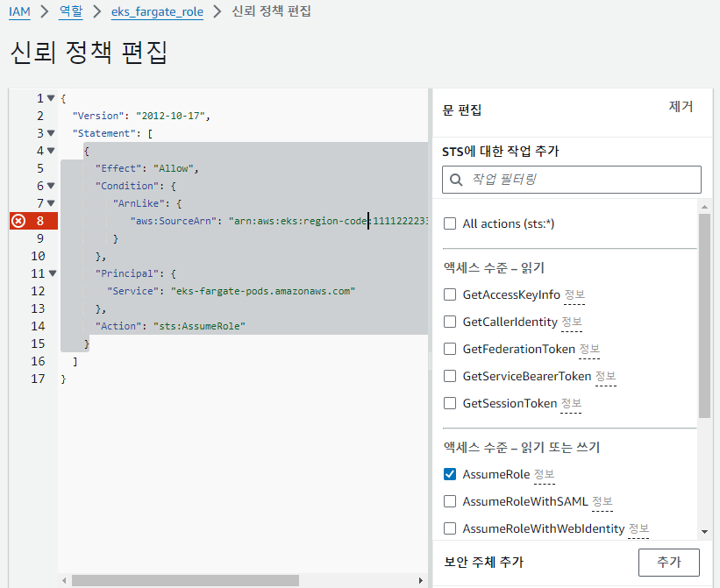This screenshot has width=720, height=588.
Task: Click the "Condition" key on line 6
Action: click(127, 187)
